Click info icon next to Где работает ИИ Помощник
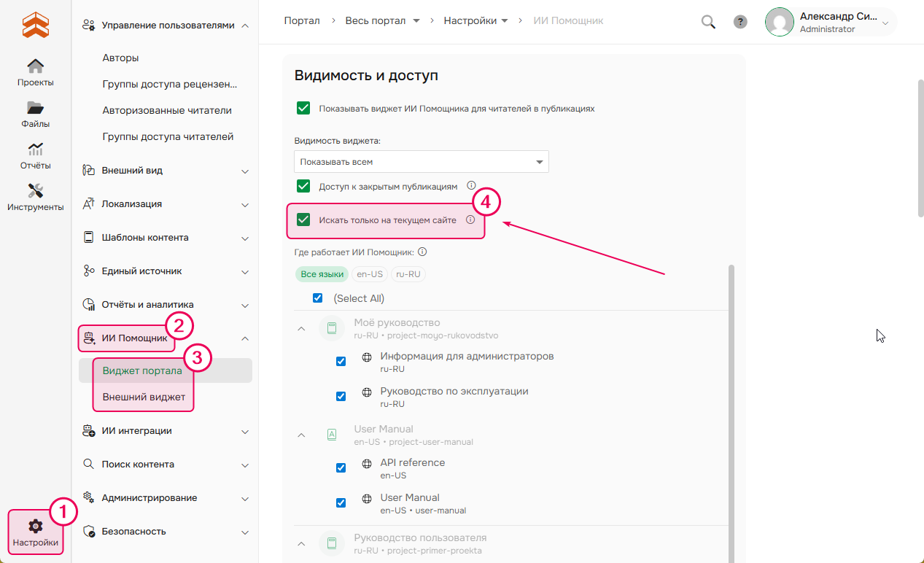The image size is (924, 563). [422, 252]
